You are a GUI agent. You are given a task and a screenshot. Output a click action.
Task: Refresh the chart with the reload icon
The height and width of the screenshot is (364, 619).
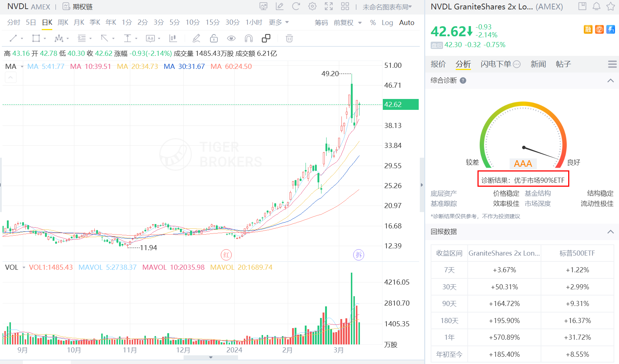(296, 7)
